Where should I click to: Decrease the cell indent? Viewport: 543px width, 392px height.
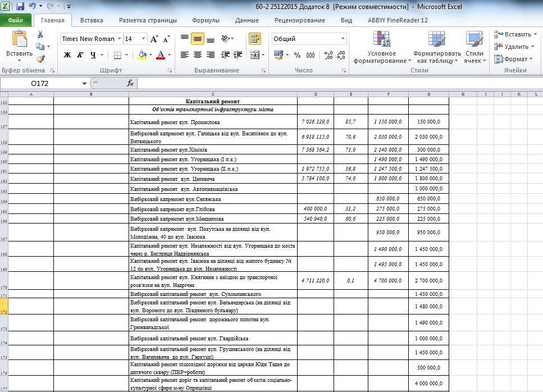coord(225,54)
